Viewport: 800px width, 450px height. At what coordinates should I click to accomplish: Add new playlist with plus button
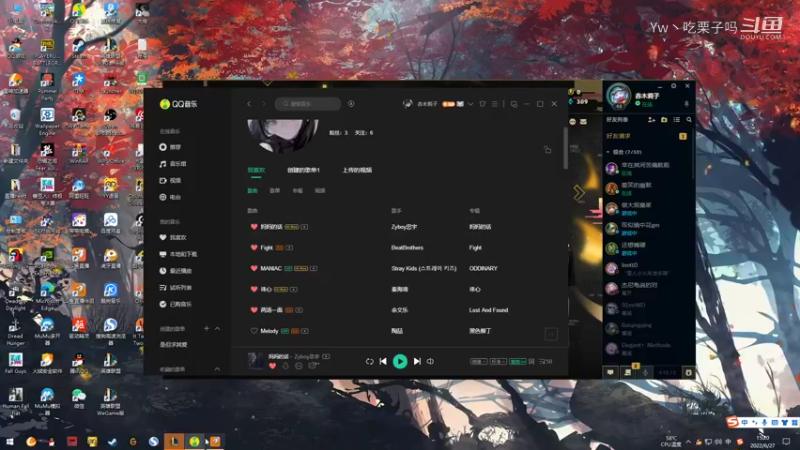[207, 329]
